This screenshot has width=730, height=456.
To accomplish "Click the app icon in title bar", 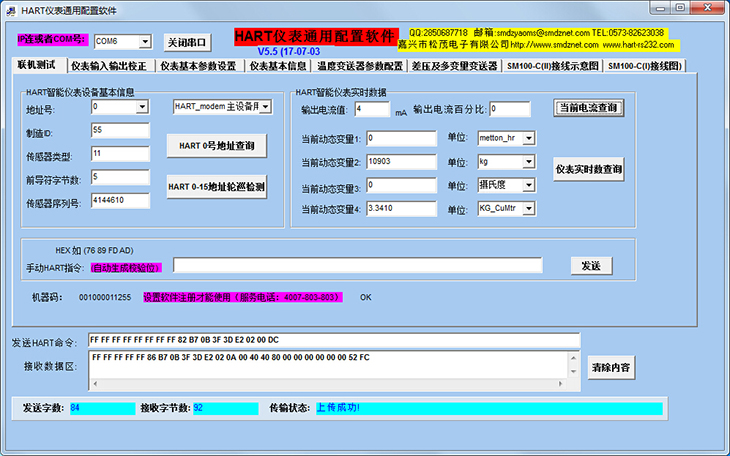I will pos(11,8).
